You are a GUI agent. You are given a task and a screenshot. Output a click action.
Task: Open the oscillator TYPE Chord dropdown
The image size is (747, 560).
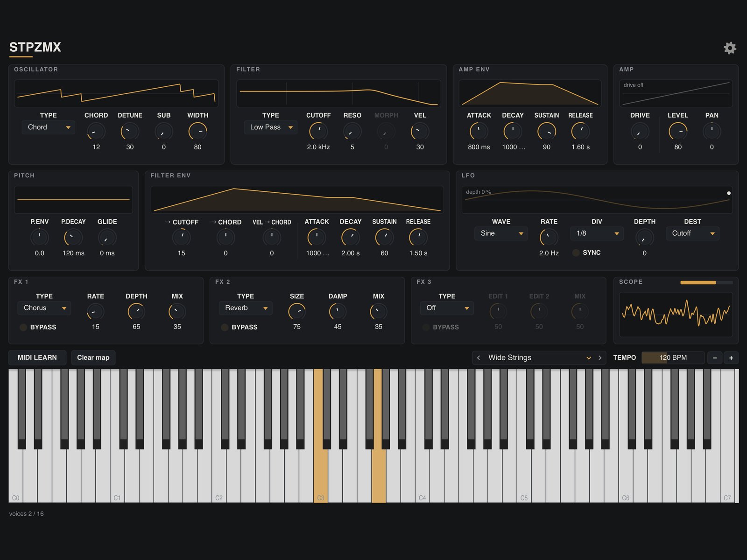click(x=49, y=127)
